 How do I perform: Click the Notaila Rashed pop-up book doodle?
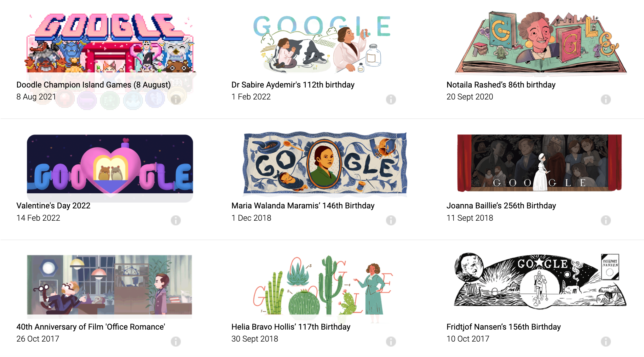(x=540, y=42)
